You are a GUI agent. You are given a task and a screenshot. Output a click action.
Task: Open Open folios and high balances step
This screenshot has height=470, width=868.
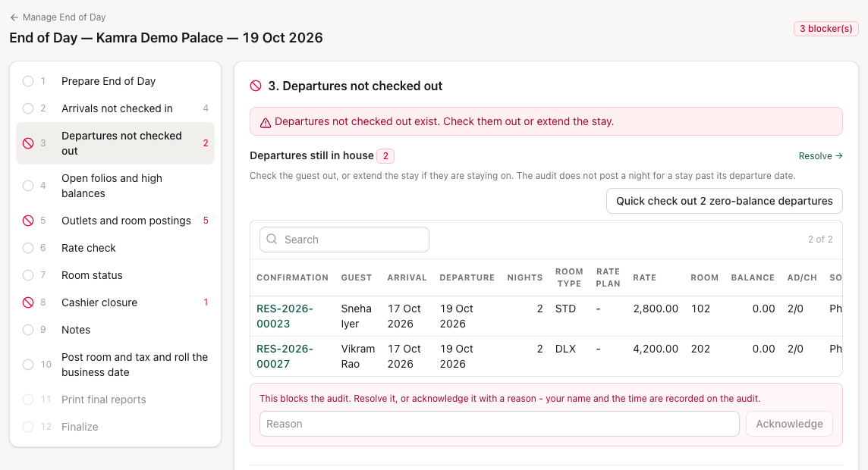115,186
